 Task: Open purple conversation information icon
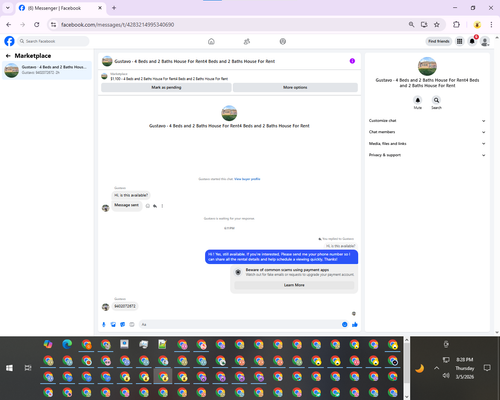pyautogui.click(x=352, y=61)
